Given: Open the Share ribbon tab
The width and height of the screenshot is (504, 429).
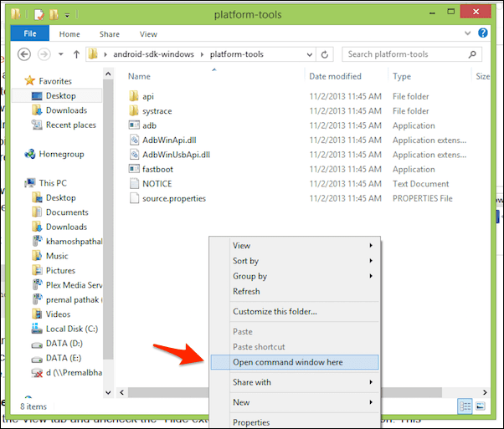Looking at the screenshot, I should [x=110, y=34].
